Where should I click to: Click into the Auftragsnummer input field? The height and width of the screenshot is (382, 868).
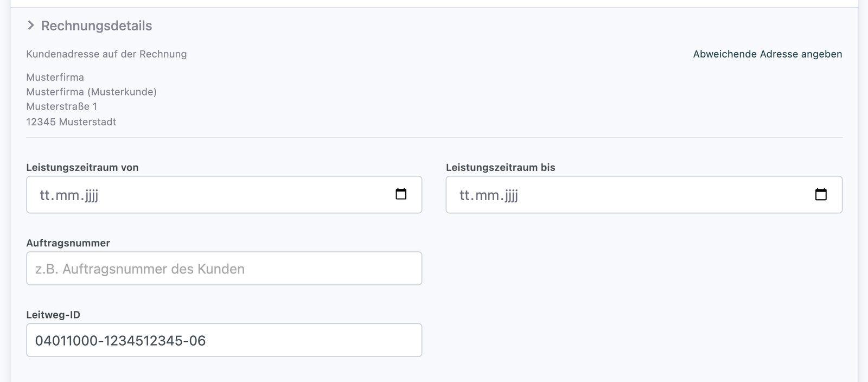tap(224, 268)
